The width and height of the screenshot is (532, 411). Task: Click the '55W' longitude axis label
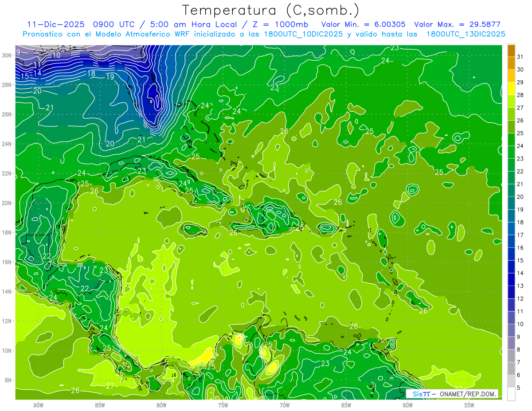tap(469, 405)
